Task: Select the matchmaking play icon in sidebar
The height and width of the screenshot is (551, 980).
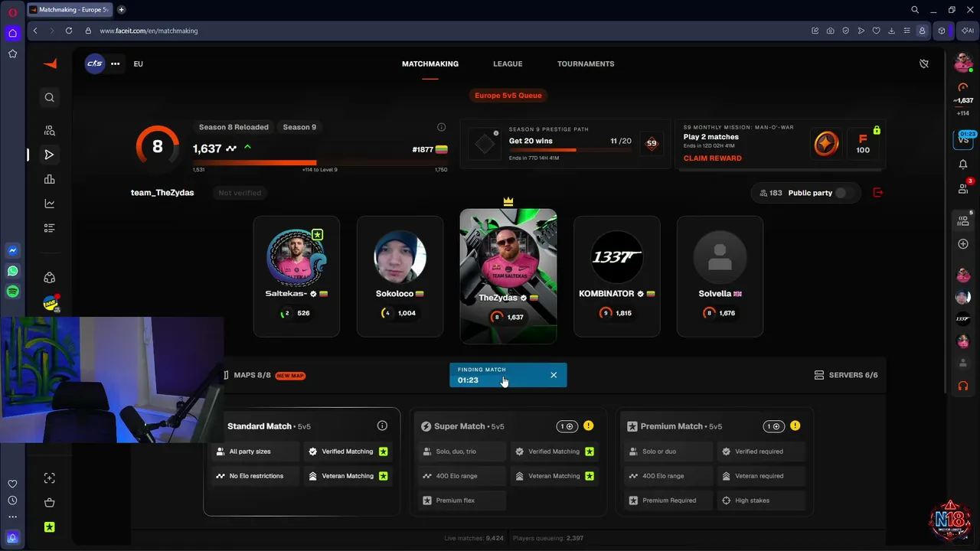Action: 50,155
